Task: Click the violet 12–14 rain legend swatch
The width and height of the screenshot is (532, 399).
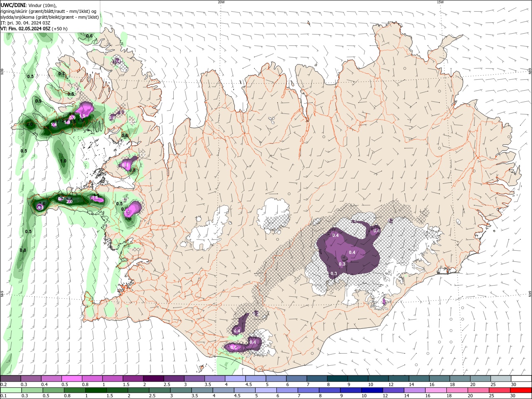Action: (394, 390)
